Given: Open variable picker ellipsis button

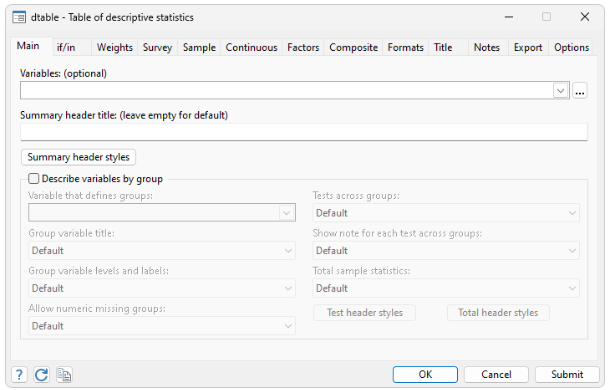Looking at the screenshot, I should (x=580, y=91).
